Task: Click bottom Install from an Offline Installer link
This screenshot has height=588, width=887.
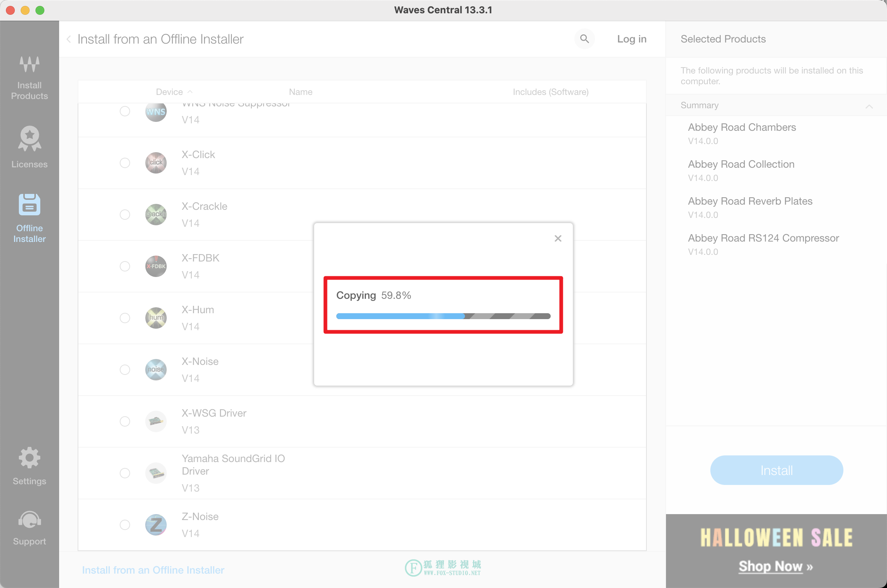Action: (153, 570)
